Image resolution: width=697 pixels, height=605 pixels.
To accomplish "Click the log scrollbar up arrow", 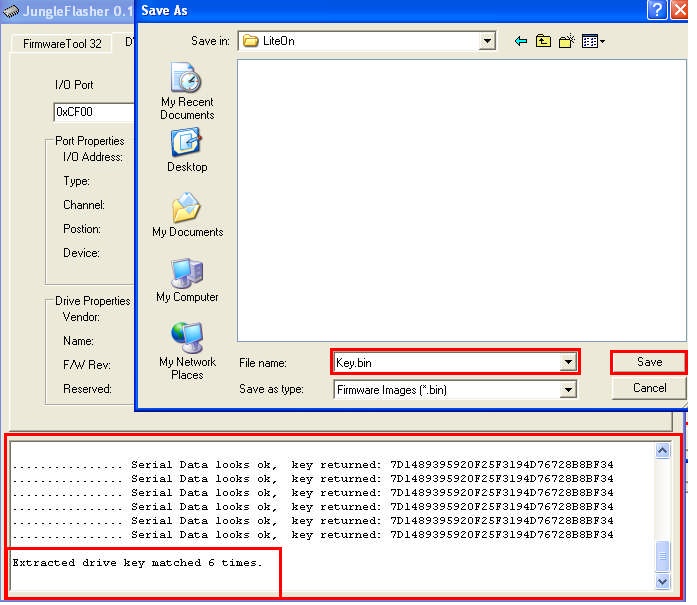I will tap(662, 451).
